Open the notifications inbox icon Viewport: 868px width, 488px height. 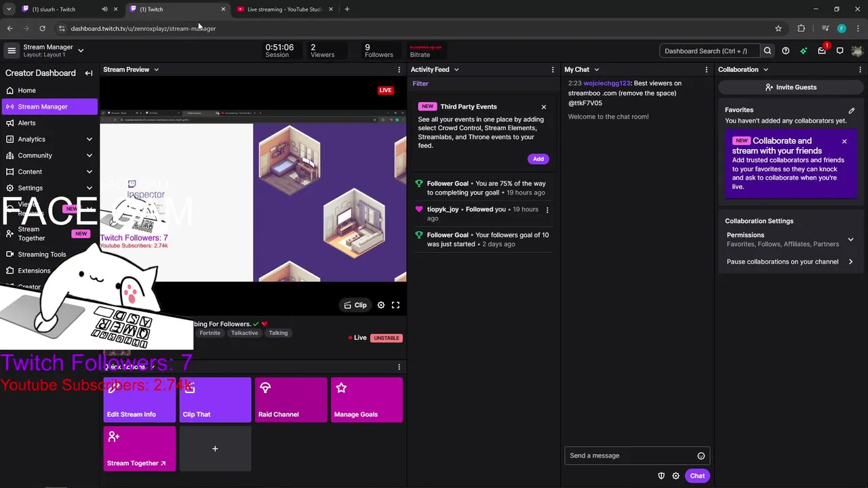pos(822,51)
